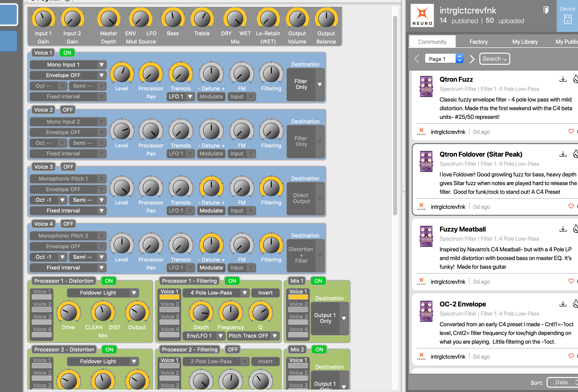This screenshot has height=392, width=578.
Task: Turn off Voice 1
Action: click(x=67, y=53)
